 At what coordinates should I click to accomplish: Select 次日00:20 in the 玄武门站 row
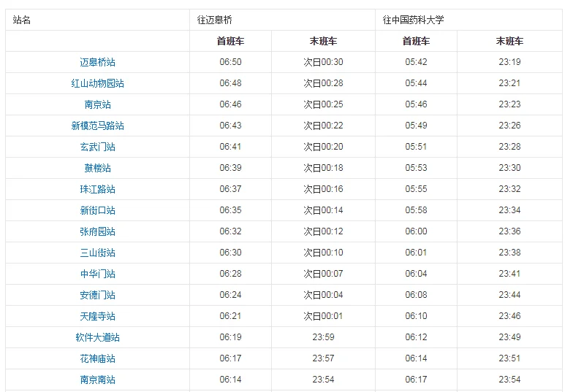tap(323, 147)
